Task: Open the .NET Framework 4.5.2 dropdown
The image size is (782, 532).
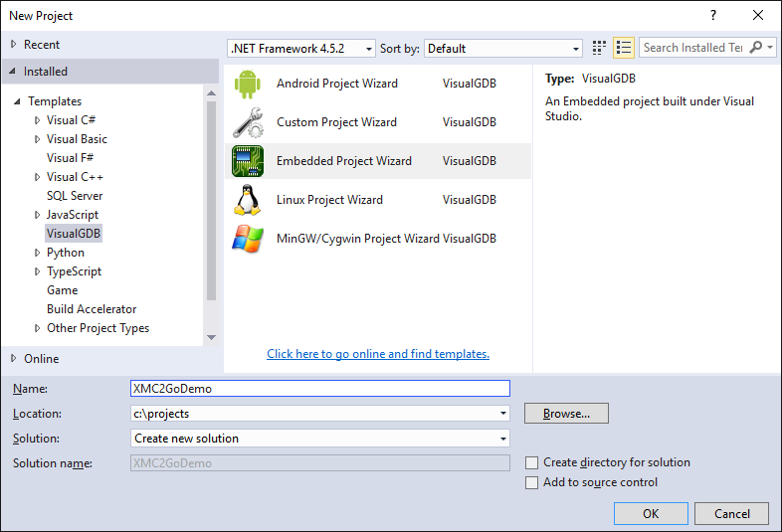Action: pos(301,49)
